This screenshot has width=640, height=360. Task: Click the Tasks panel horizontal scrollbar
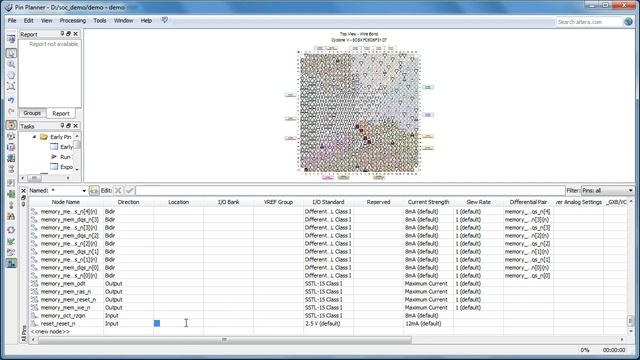(35, 178)
